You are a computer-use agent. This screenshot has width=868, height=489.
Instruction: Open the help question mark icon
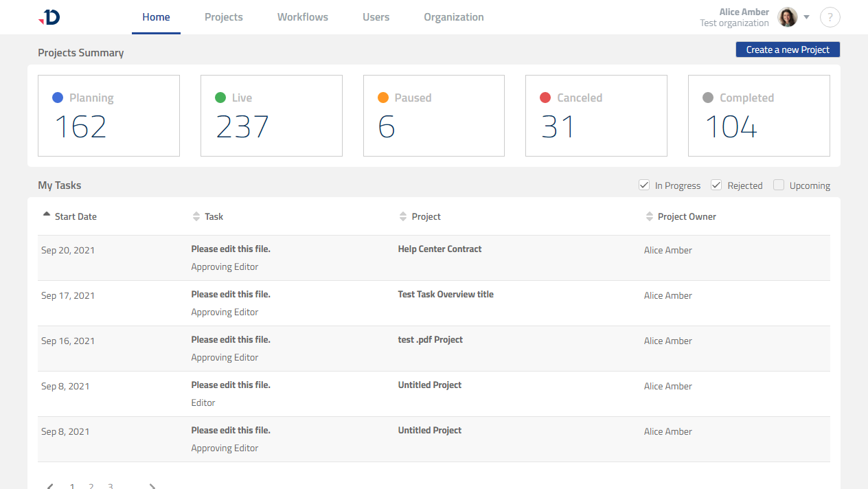pyautogui.click(x=830, y=17)
